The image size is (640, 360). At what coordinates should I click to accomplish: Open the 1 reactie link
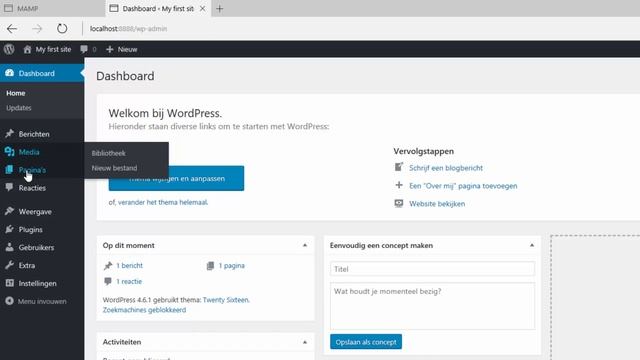click(129, 281)
